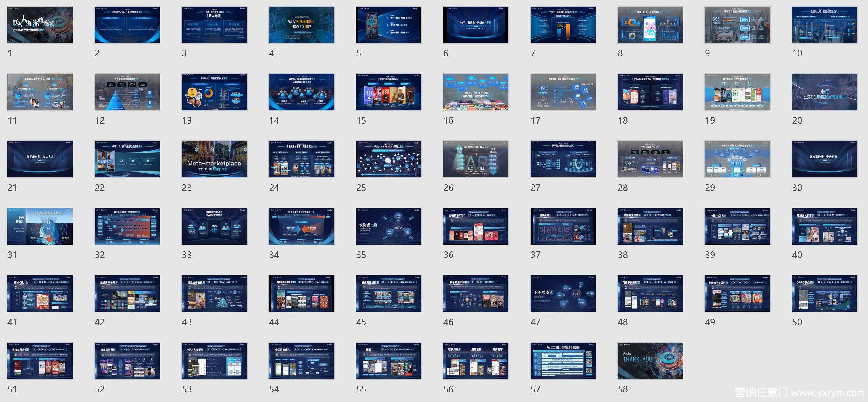Image resolution: width=868 pixels, height=402 pixels.
Task: Select slide 22 thumbnail
Action: point(127,159)
